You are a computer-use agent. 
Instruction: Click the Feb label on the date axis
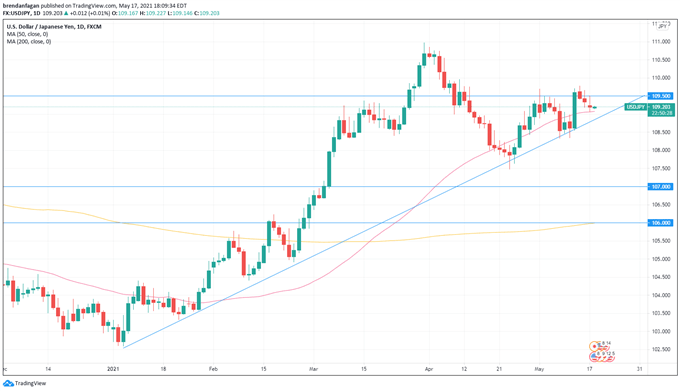click(213, 369)
